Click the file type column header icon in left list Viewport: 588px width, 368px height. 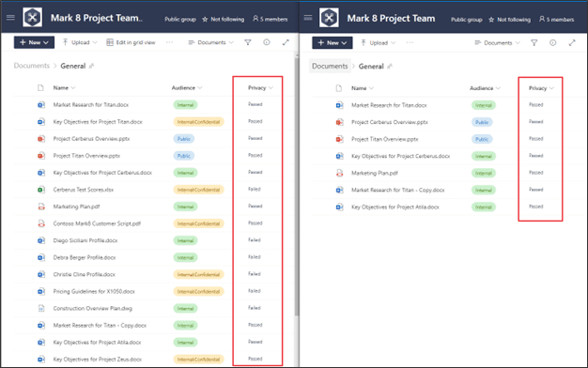[40, 87]
